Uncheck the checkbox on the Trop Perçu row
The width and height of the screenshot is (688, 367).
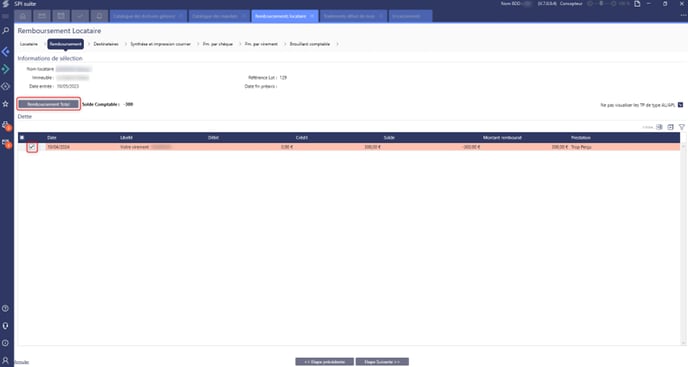[x=32, y=147]
